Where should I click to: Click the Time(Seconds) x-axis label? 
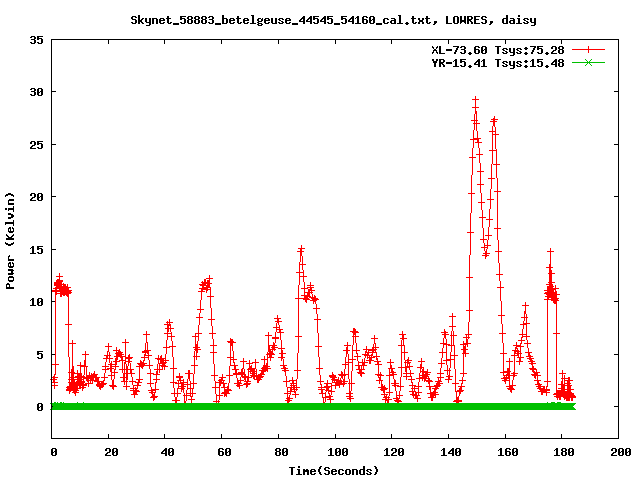tap(334, 471)
